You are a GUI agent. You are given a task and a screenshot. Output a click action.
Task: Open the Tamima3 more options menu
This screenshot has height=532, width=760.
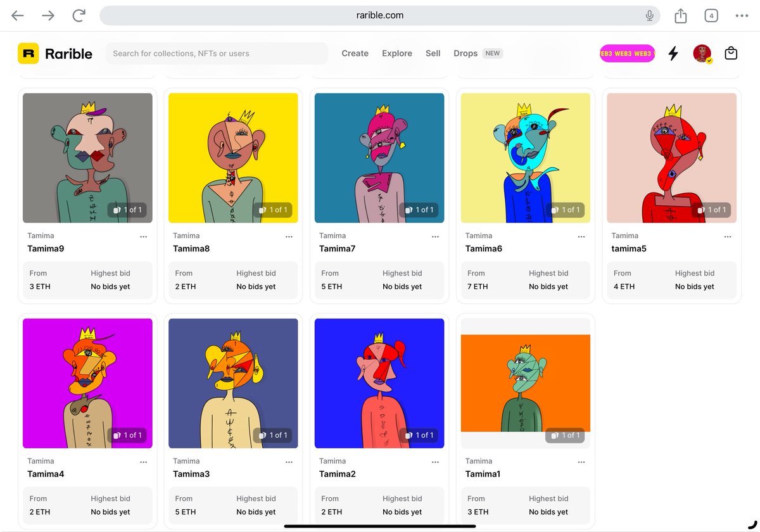click(x=289, y=462)
